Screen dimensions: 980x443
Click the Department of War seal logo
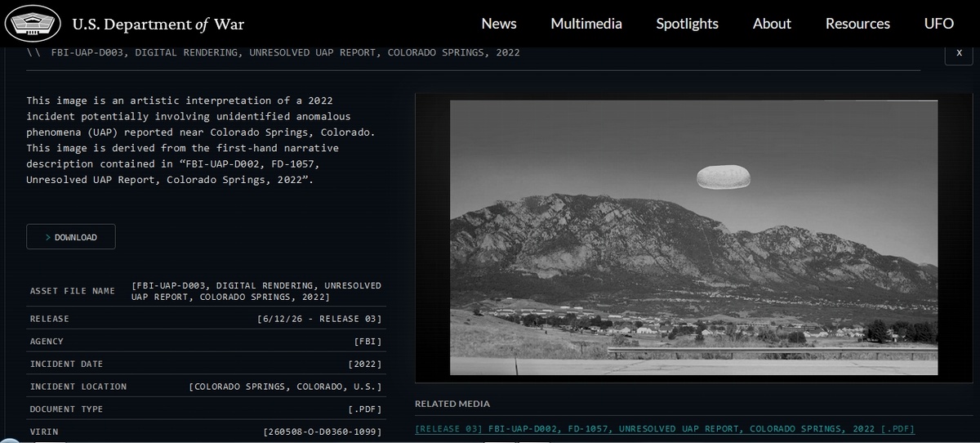33,23
